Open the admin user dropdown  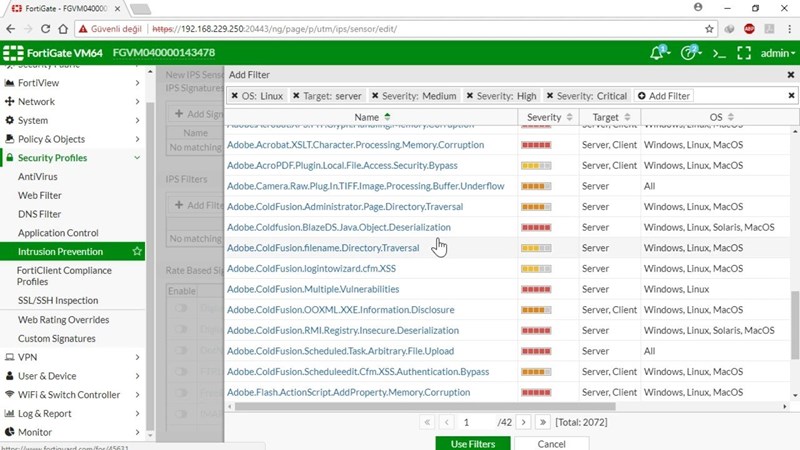point(778,53)
